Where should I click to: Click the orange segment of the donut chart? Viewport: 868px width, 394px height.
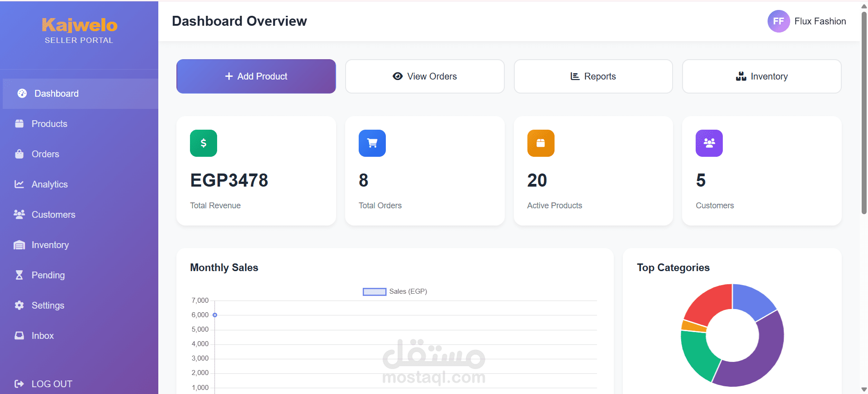[x=693, y=326]
